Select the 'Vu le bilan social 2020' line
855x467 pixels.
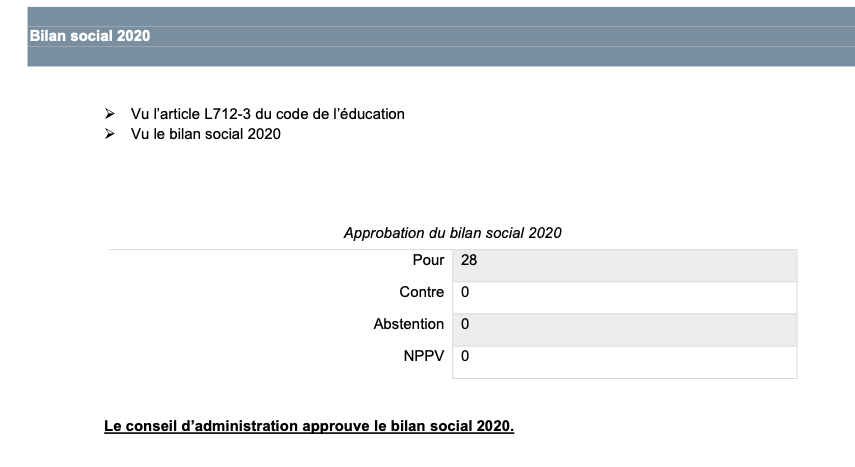tap(206, 134)
